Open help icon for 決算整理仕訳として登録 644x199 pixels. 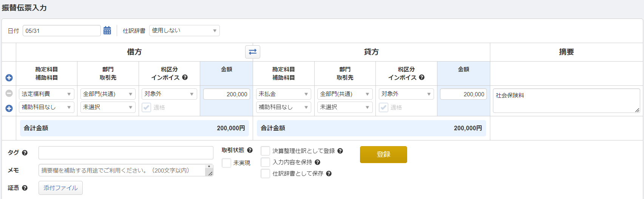[x=340, y=151]
